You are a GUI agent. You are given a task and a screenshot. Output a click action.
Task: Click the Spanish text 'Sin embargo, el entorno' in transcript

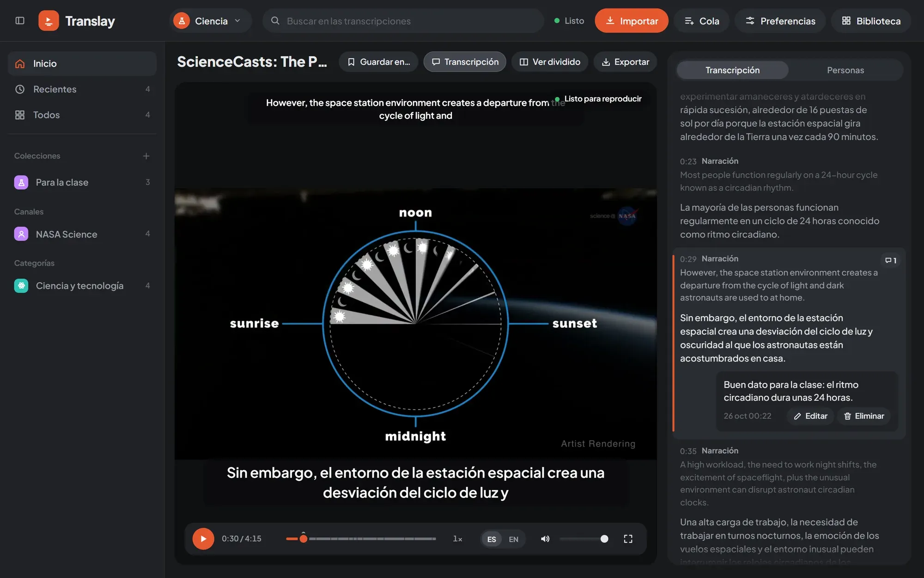pos(776,338)
